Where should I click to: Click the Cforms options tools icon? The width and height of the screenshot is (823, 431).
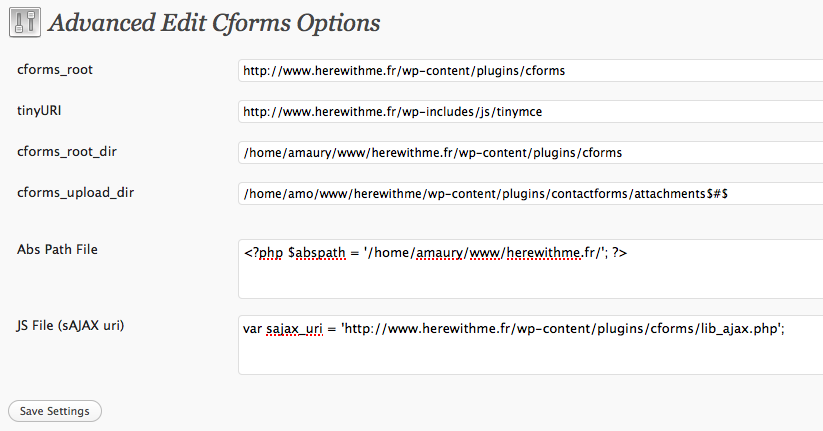[x=25, y=22]
